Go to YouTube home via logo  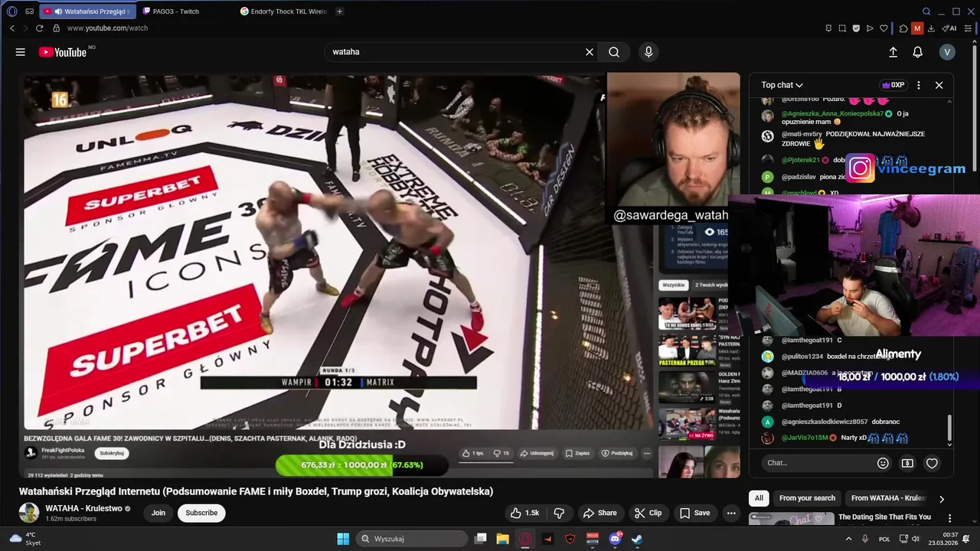click(63, 52)
